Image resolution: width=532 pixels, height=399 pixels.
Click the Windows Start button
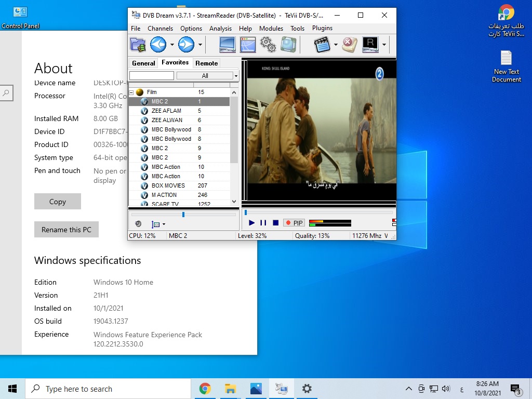[12, 389]
